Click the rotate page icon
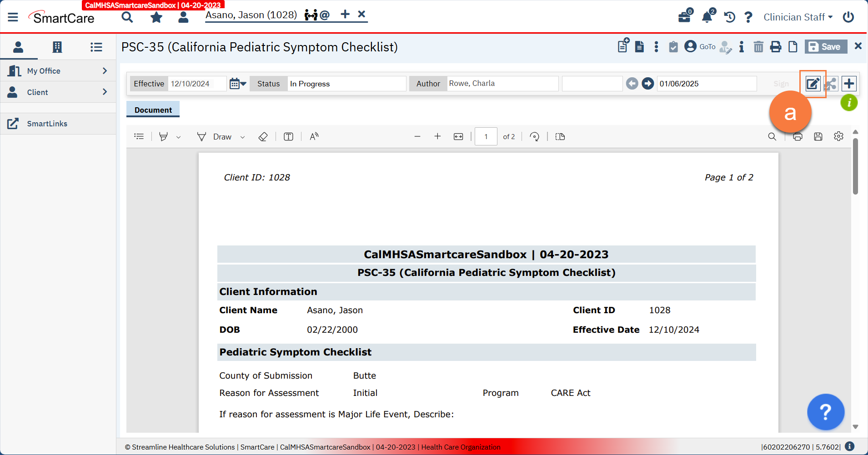 pyautogui.click(x=535, y=137)
